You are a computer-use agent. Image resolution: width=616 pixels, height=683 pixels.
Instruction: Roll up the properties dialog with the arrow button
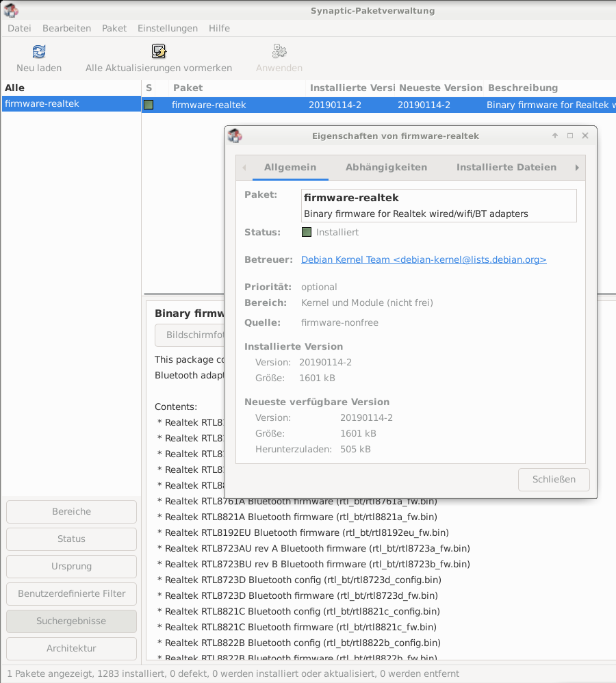555,136
